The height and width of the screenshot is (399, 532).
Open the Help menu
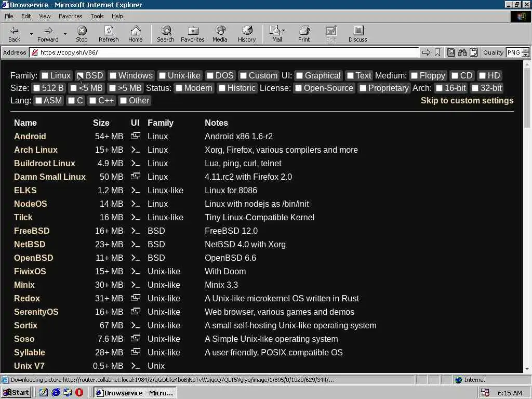tap(117, 16)
